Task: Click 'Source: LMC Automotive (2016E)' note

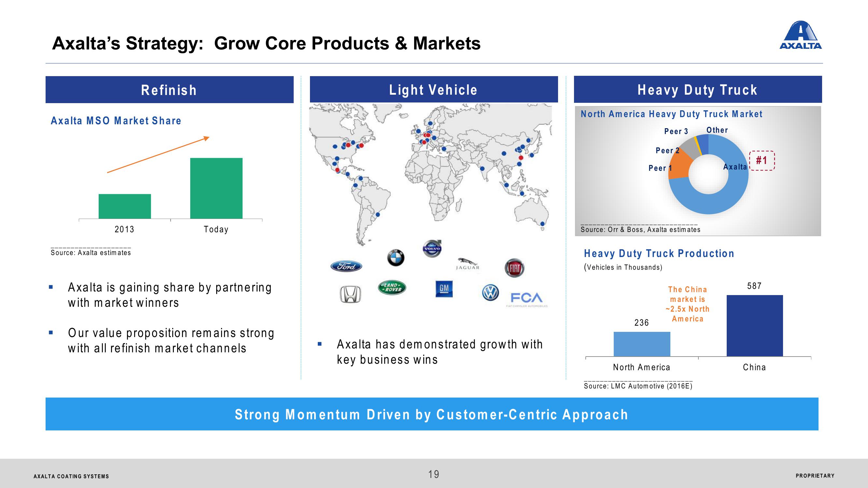Action: 638,386
